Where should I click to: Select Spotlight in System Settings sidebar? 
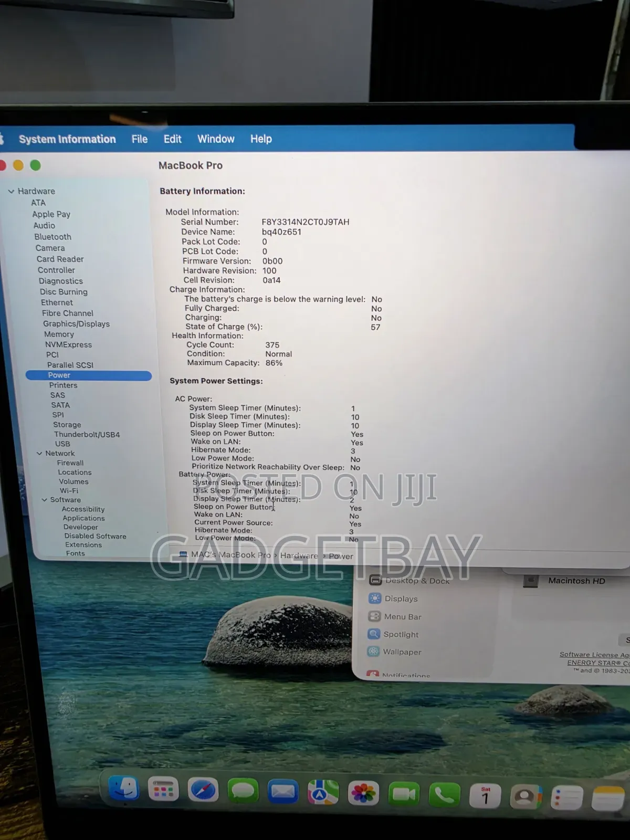click(x=401, y=634)
